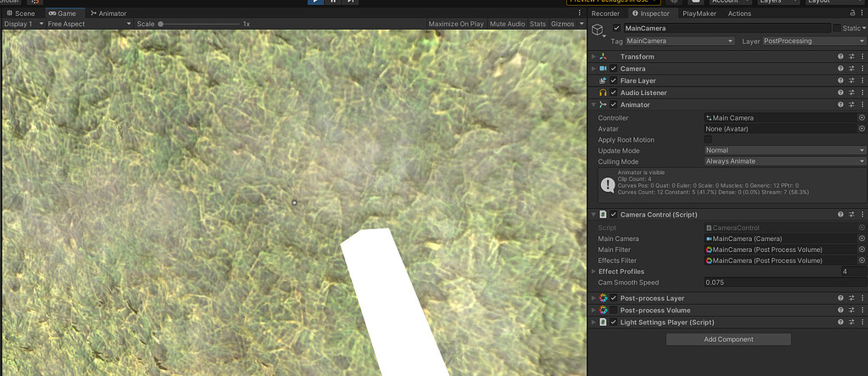868x376 pixels.
Task: Disable the Camera component checkbox
Action: (x=614, y=69)
